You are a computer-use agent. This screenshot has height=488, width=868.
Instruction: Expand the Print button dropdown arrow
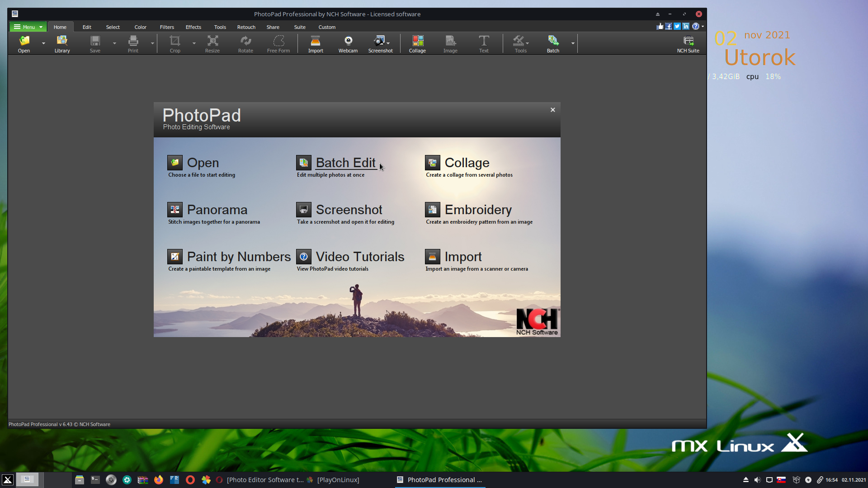(152, 43)
